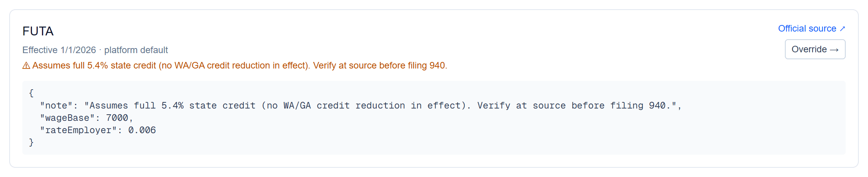The image size is (868, 177).
Task: Click inside the gray JSON code block
Action: [x=434, y=118]
